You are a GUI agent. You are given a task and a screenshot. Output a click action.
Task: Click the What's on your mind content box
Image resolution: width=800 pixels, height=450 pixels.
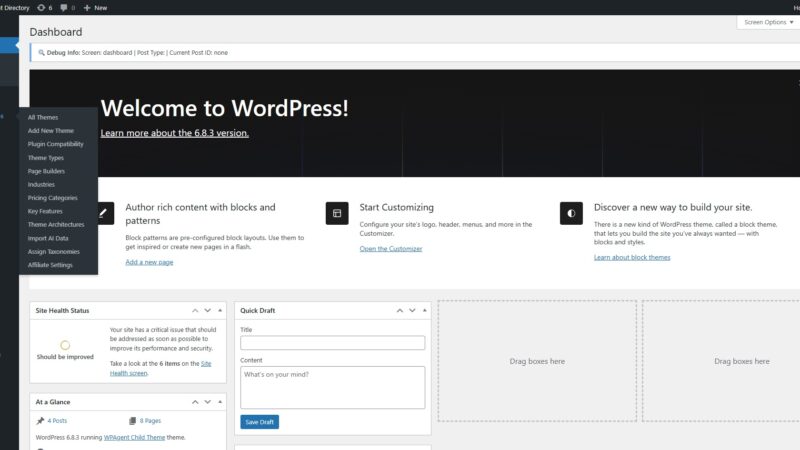[333, 386]
